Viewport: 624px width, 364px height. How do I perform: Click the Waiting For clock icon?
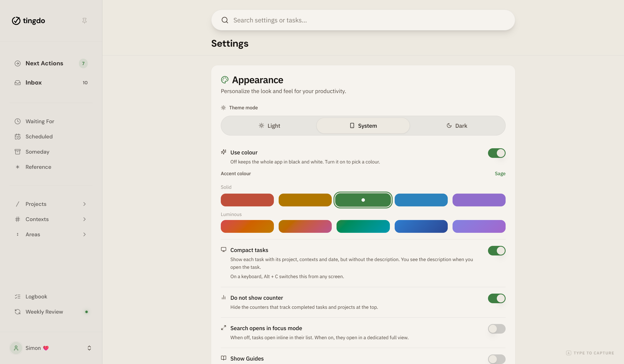point(18,121)
